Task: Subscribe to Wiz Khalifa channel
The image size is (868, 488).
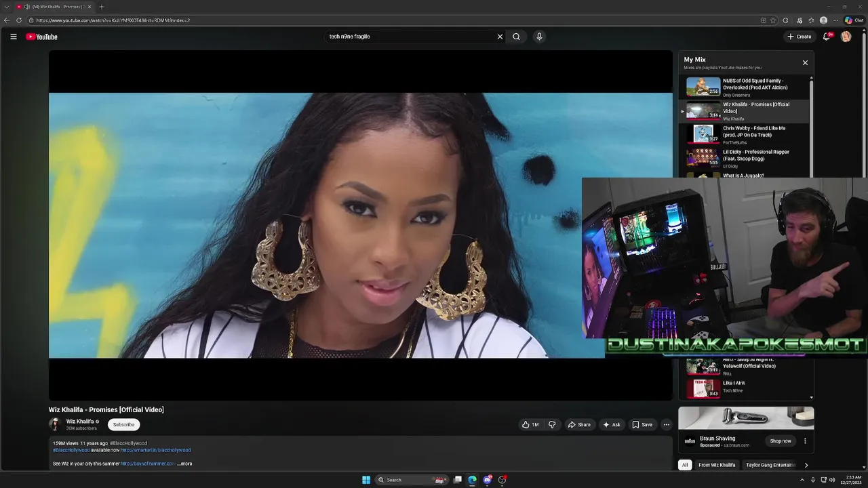Action: point(123,425)
